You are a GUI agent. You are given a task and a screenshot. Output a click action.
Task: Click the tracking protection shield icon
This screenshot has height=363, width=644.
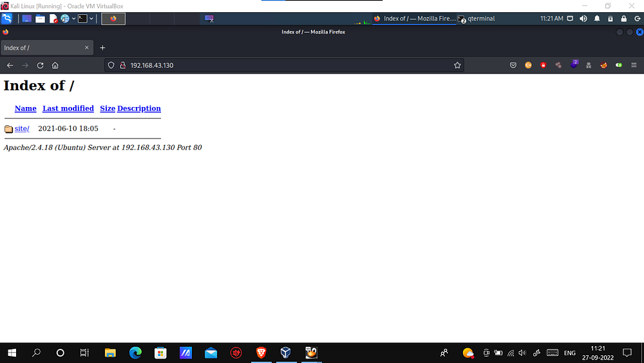point(111,65)
